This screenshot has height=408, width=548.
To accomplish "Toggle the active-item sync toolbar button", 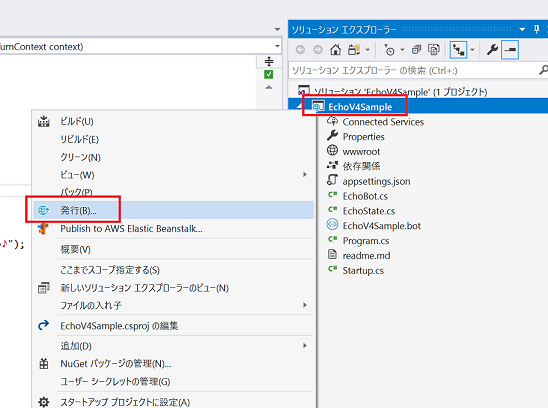I will (x=510, y=50).
